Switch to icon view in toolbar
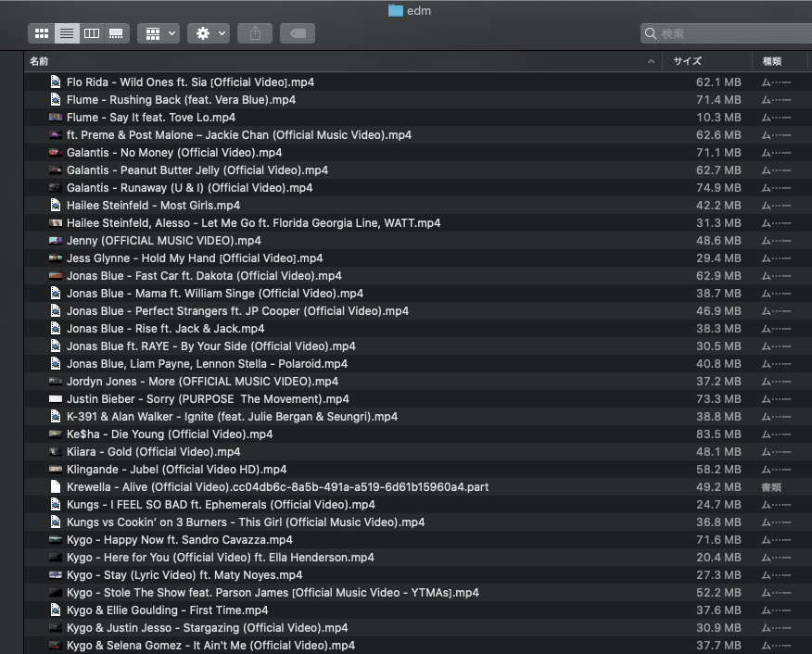812x654 pixels. point(42,33)
